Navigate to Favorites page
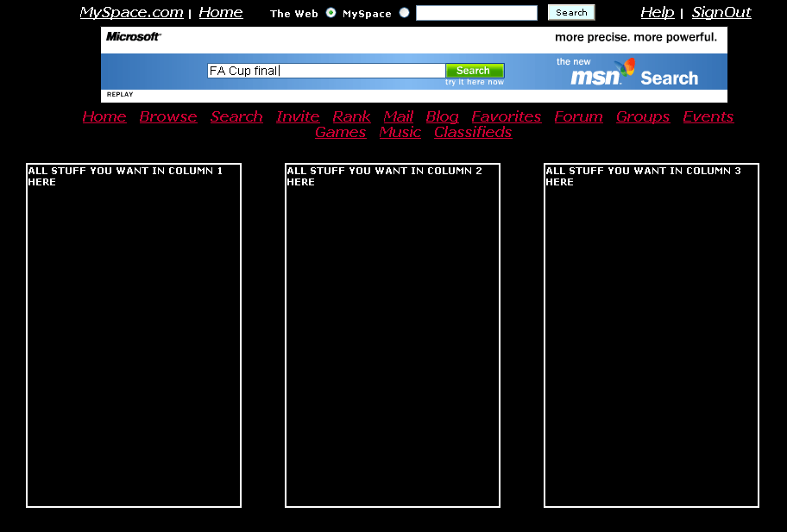The image size is (787, 532). pyautogui.click(x=506, y=116)
